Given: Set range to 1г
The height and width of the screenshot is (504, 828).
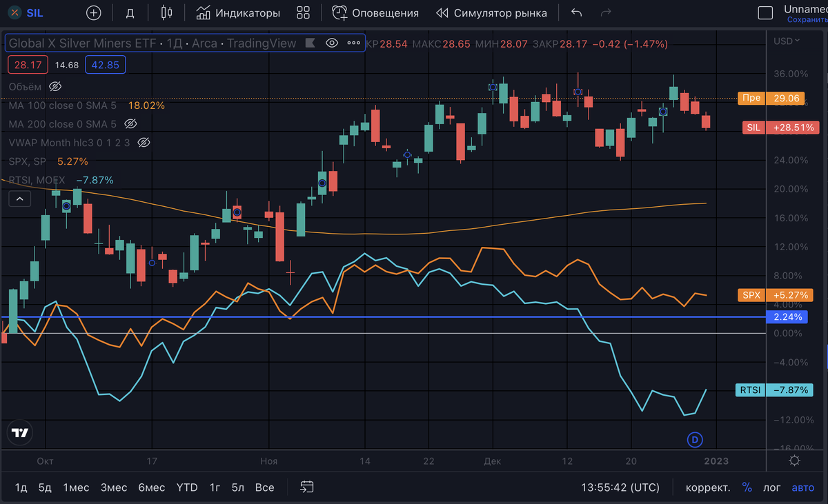Looking at the screenshot, I should [x=215, y=487].
